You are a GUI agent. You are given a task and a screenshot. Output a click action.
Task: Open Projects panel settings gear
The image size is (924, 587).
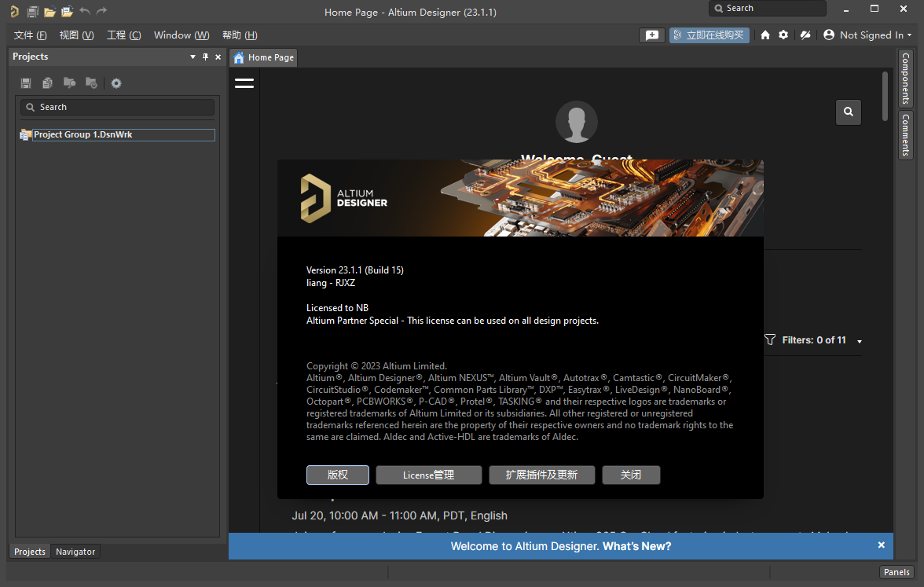pyautogui.click(x=116, y=83)
